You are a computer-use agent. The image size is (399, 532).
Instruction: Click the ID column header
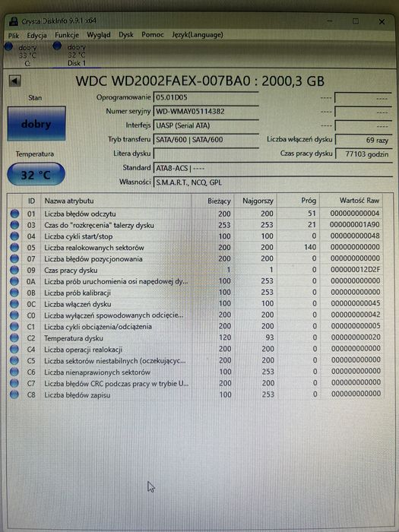(31, 201)
